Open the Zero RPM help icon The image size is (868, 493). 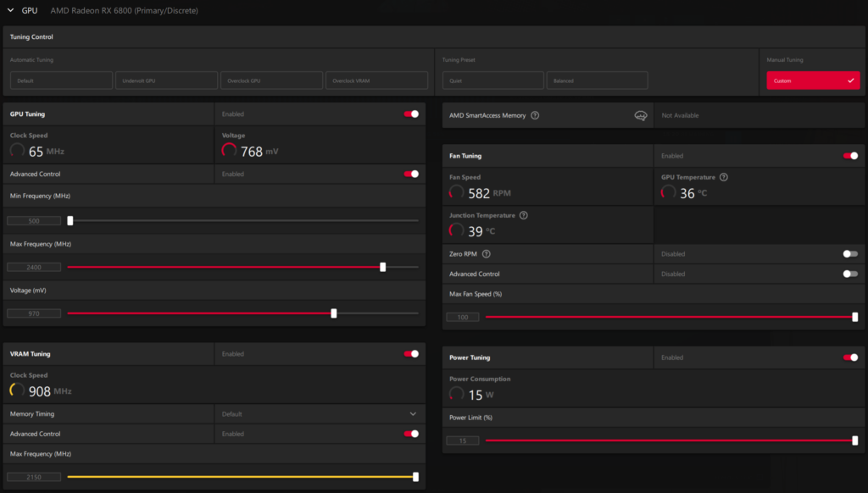pos(486,254)
